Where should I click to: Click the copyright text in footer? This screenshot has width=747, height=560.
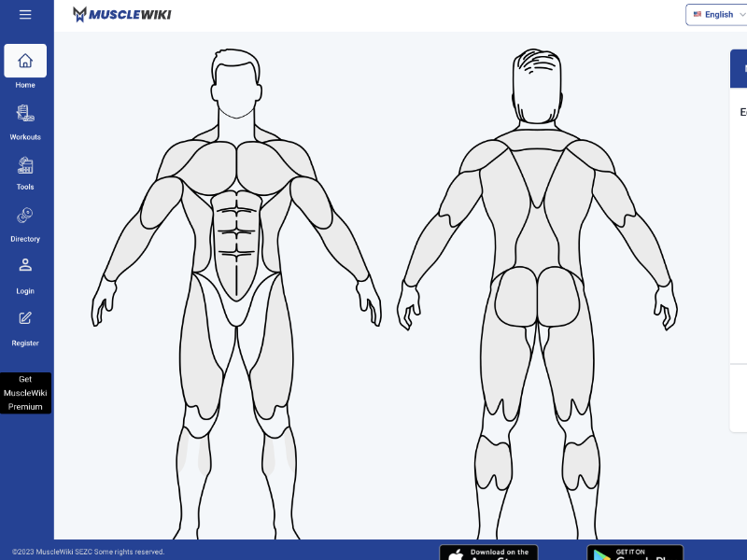pyautogui.click(x=88, y=552)
